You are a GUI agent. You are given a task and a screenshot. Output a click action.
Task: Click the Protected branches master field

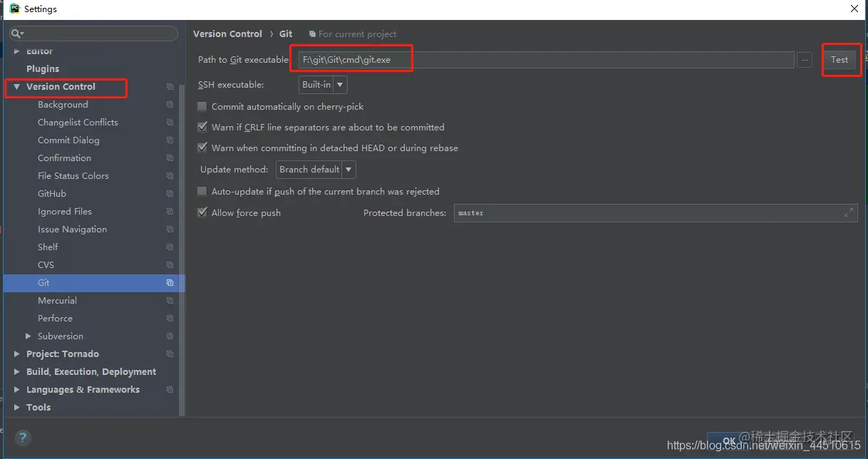click(x=655, y=212)
